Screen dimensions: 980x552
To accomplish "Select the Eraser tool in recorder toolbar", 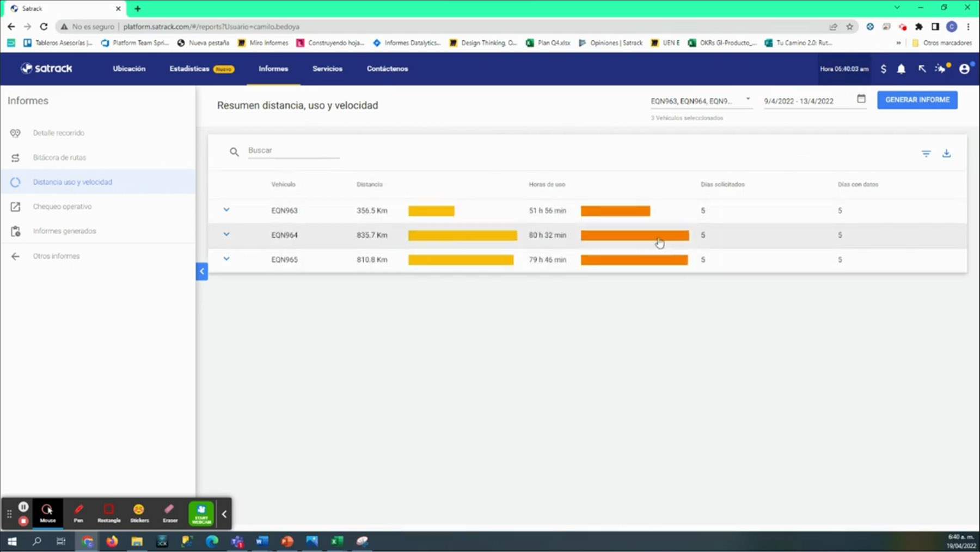I will (x=170, y=513).
